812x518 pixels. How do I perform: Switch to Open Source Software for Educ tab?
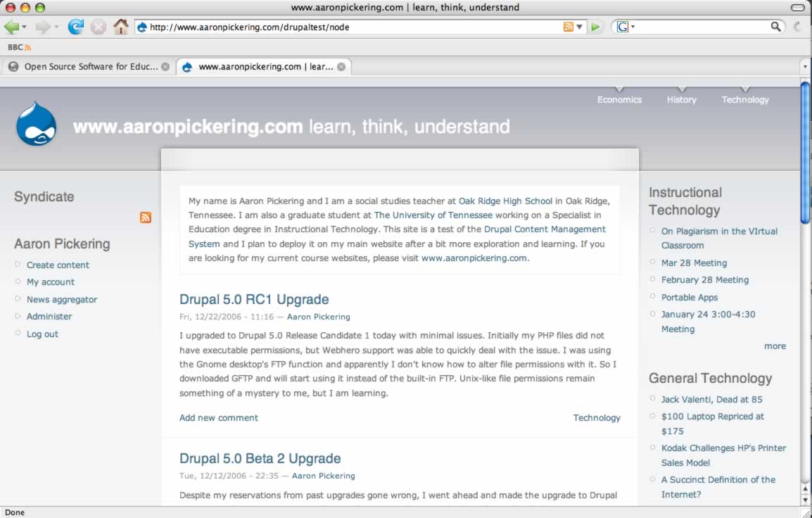click(88, 67)
